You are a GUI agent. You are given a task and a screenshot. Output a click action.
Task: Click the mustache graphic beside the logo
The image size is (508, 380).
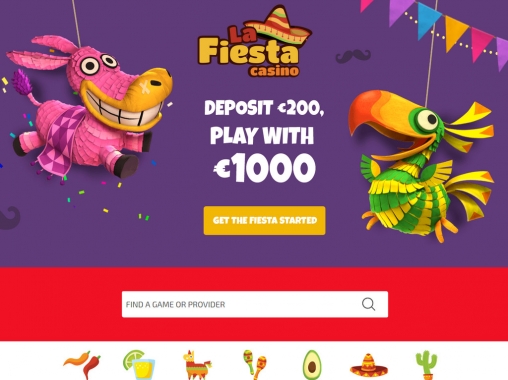pyautogui.click(x=353, y=56)
